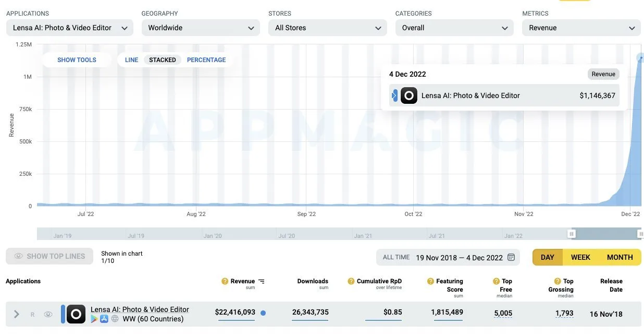Open the All Time date range picker
644x336 pixels.
(x=448, y=257)
